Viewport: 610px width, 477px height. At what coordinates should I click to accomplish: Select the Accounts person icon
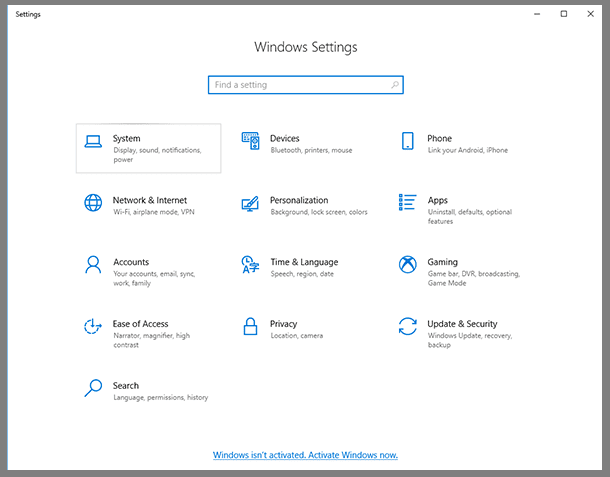click(93, 265)
